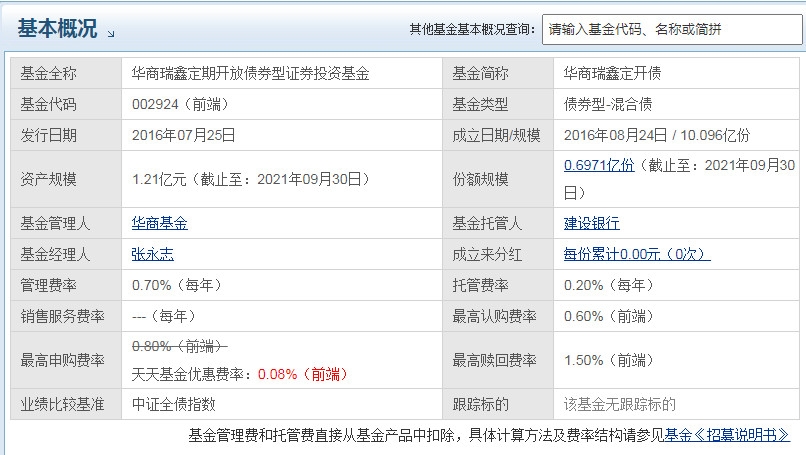Open the 基金《招募说明书》 prospectus link
Image resolution: width=806 pixels, height=455 pixels.
(x=727, y=435)
